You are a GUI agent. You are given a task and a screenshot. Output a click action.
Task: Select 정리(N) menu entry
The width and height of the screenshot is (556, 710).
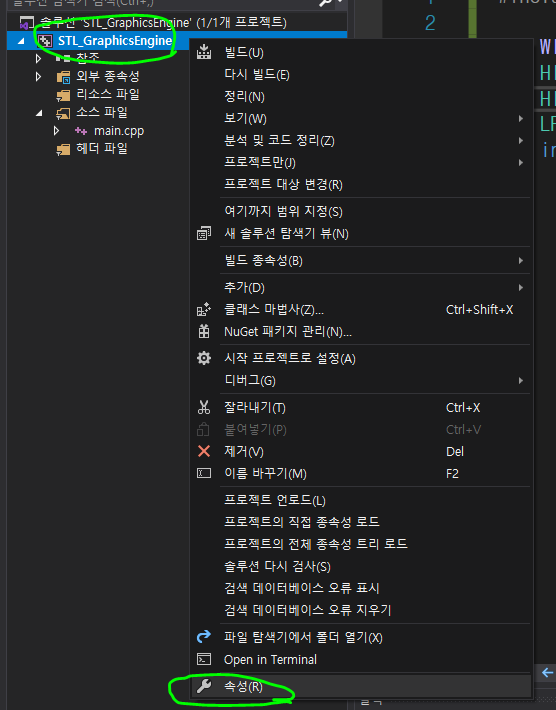tap(244, 96)
